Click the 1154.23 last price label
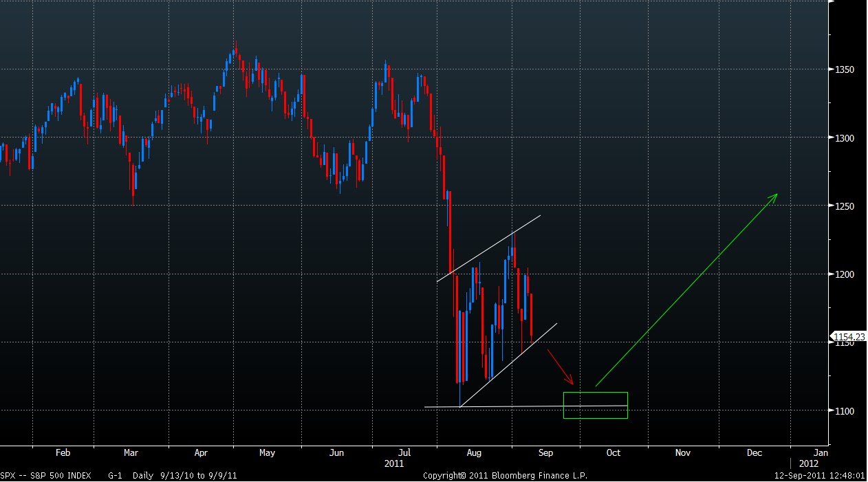 tap(850, 336)
